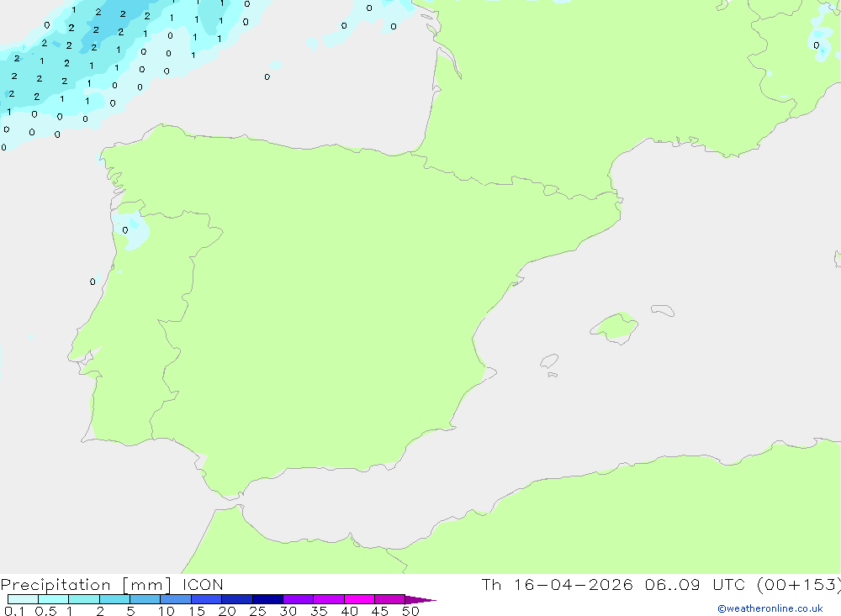
Task: Click the legend label '0.5'
Action: (x=45, y=611)
